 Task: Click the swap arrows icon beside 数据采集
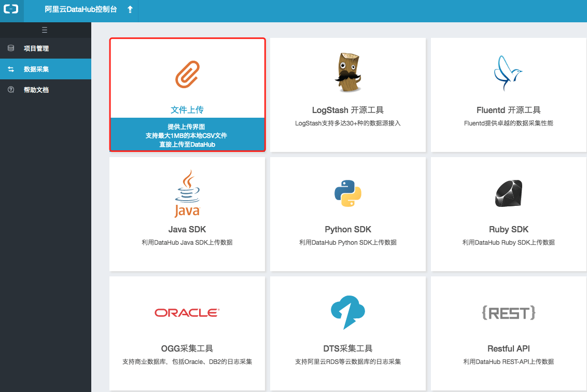point(11,69)
